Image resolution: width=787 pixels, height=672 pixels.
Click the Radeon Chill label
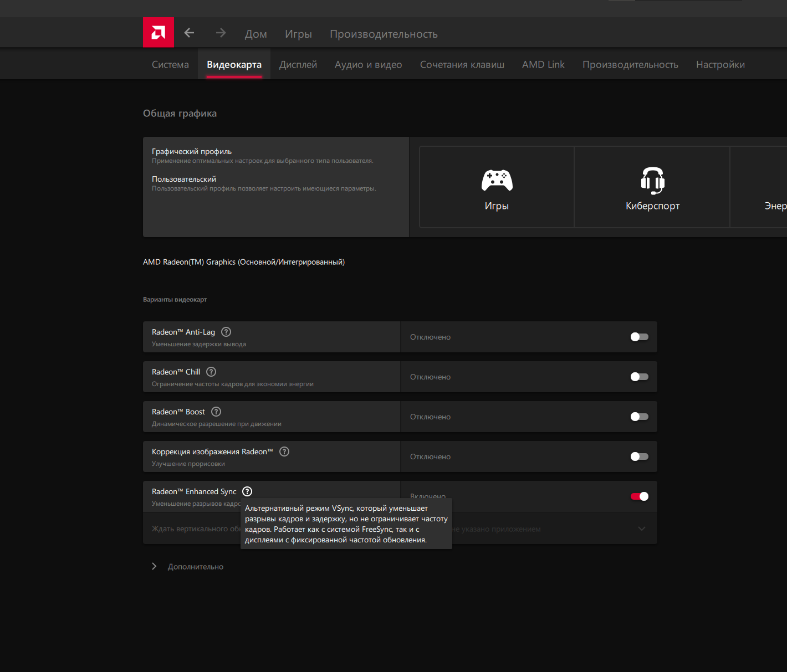176,372
